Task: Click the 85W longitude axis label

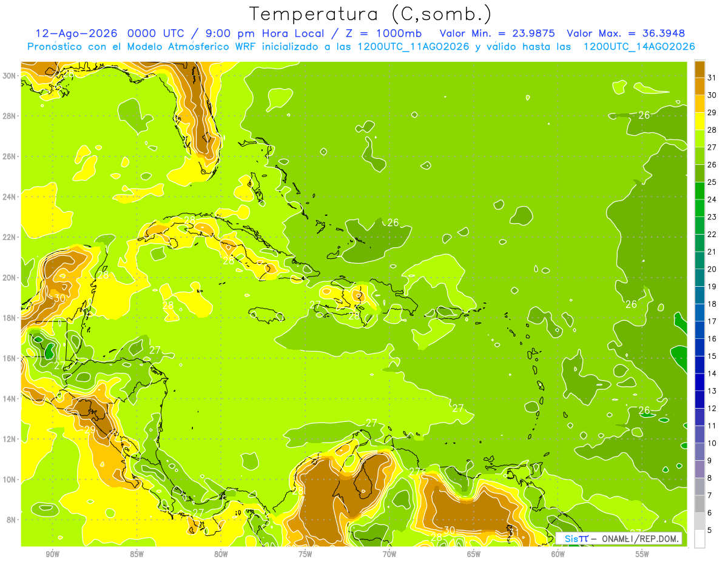Action: [x=136, y=554]
